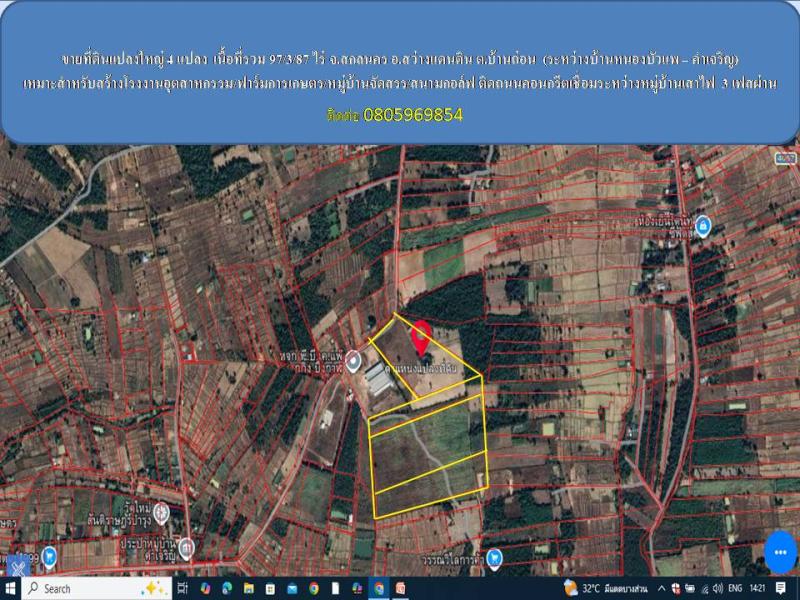Image resolution: width=800 pixels, height=600 pixels.
Task: Open the Windows Start menu
Action: (x=10, y=588)
